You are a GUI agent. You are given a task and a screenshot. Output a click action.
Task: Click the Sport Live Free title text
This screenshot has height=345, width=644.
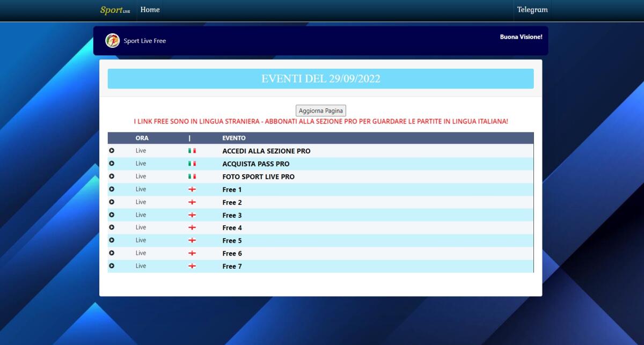click(x=145, y=41)
